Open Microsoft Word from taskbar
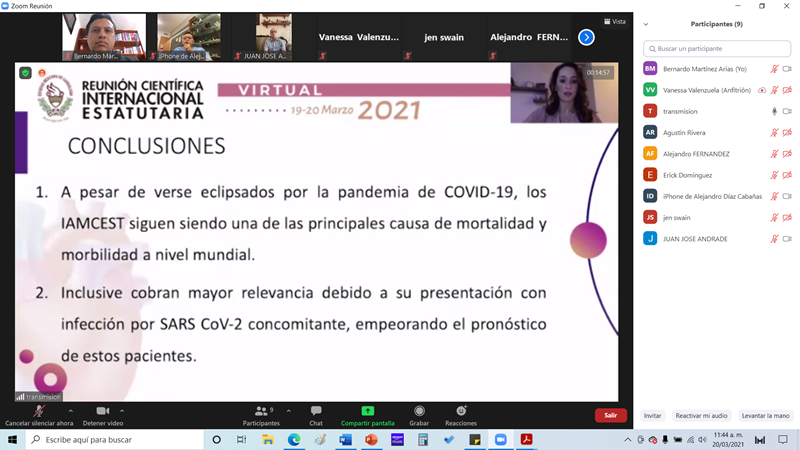 click(345, 439)
